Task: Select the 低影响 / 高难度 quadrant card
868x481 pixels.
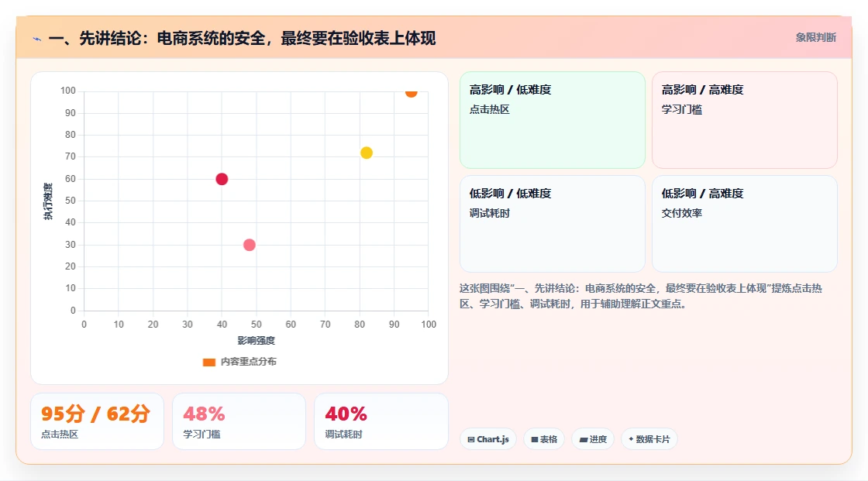Action: point(745,224)
